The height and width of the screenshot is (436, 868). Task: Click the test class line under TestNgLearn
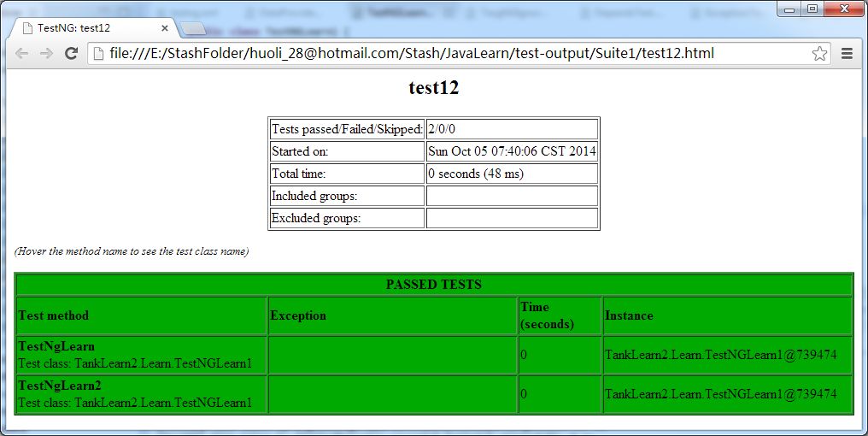(135, 363)
